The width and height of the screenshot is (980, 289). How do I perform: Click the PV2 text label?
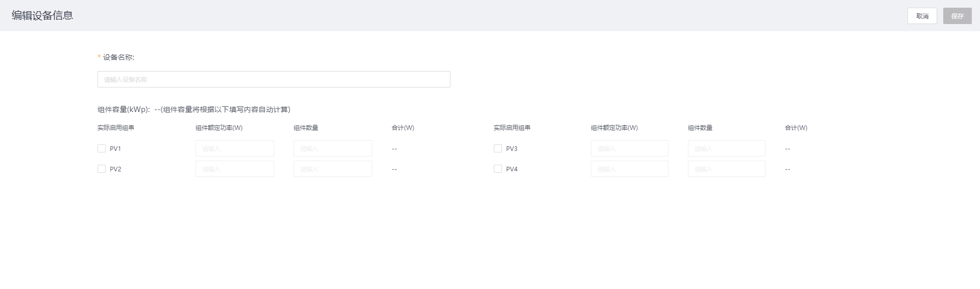115,169
